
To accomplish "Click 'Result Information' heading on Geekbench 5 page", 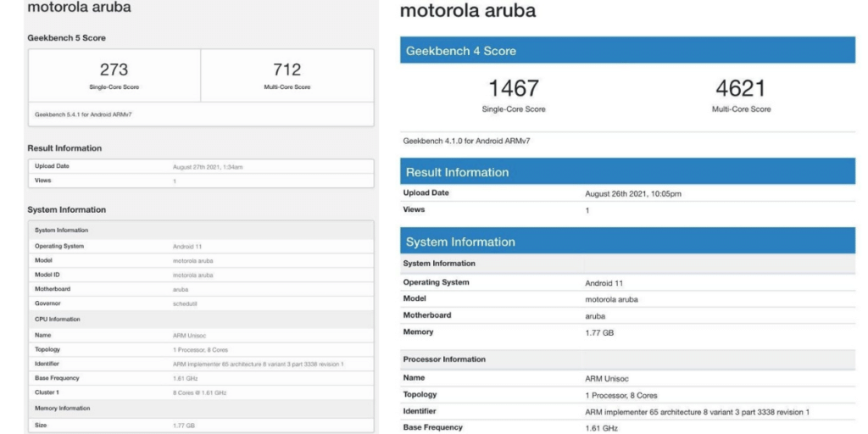I will [64, 148].
